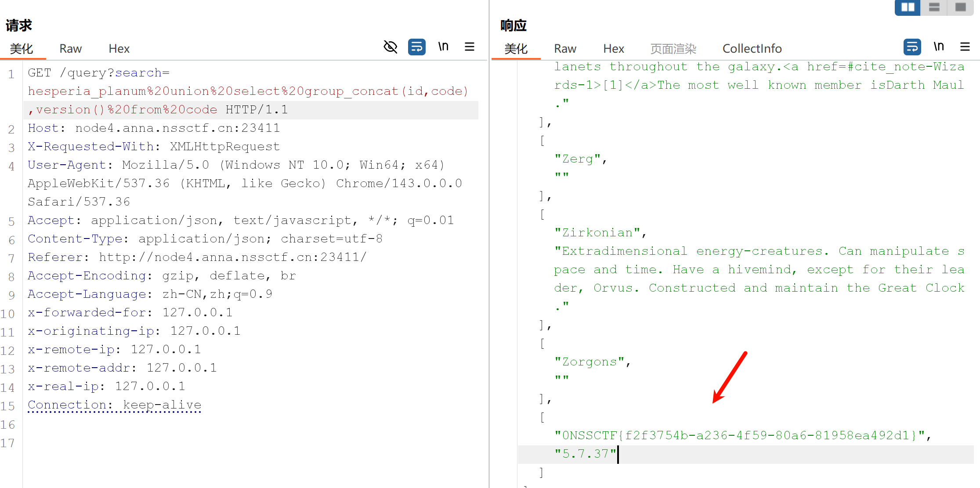
Task: Switch to side-by-side split layout
Action: coord(908,7)
